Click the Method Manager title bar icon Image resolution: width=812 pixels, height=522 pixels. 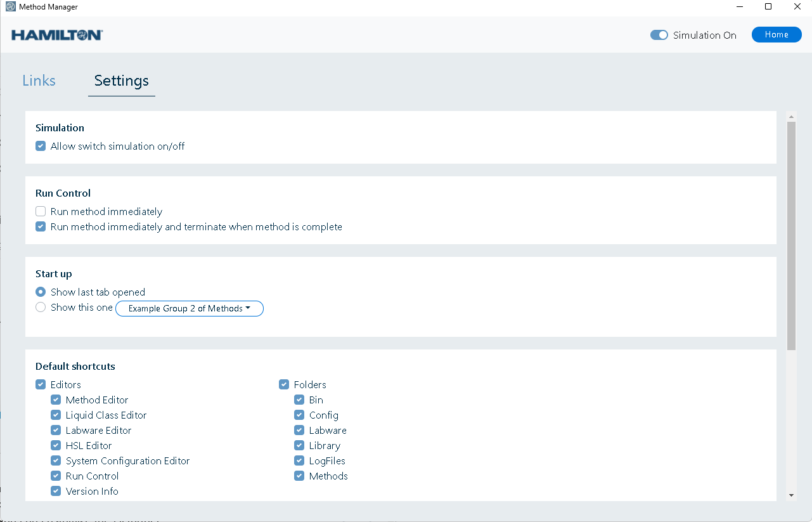point(10,7)
